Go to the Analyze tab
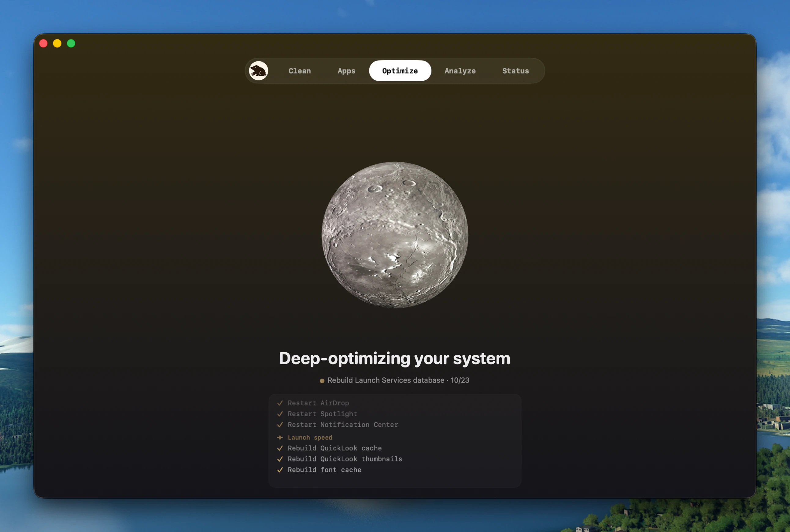This screenshot has width=790, height=532. 460,71
